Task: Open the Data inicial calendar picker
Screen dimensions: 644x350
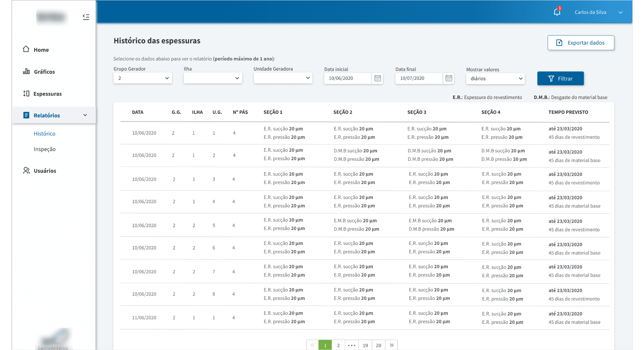Action: click(x=377, y=78)
